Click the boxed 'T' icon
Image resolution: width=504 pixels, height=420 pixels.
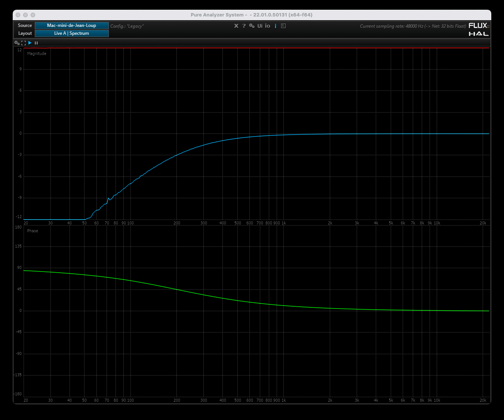283,26
